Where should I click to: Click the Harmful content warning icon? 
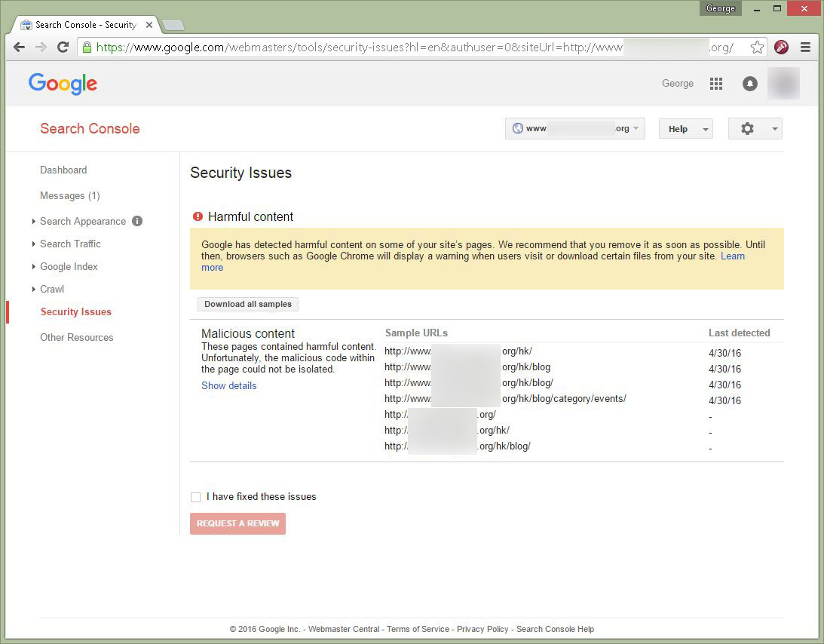tap(198, 216)
